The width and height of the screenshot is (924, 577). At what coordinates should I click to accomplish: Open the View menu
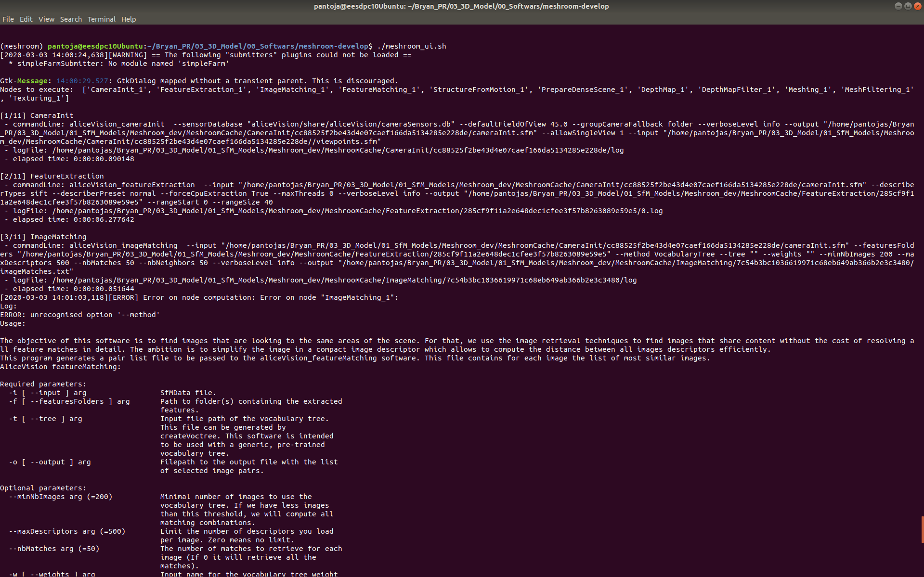(x=46, y=19)
